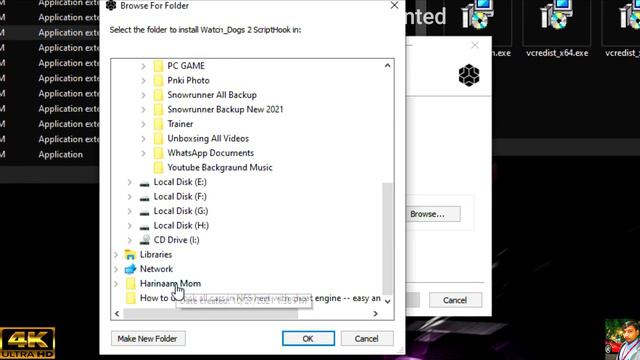Click the Local Disk (F:) drive icon
640x360 pixels.
144,198
